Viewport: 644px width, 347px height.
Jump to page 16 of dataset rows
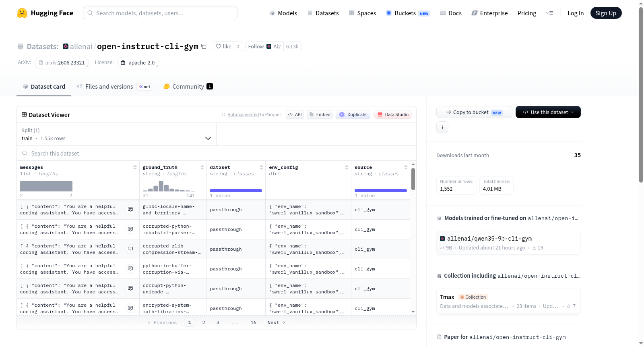(x=254, y=322)
